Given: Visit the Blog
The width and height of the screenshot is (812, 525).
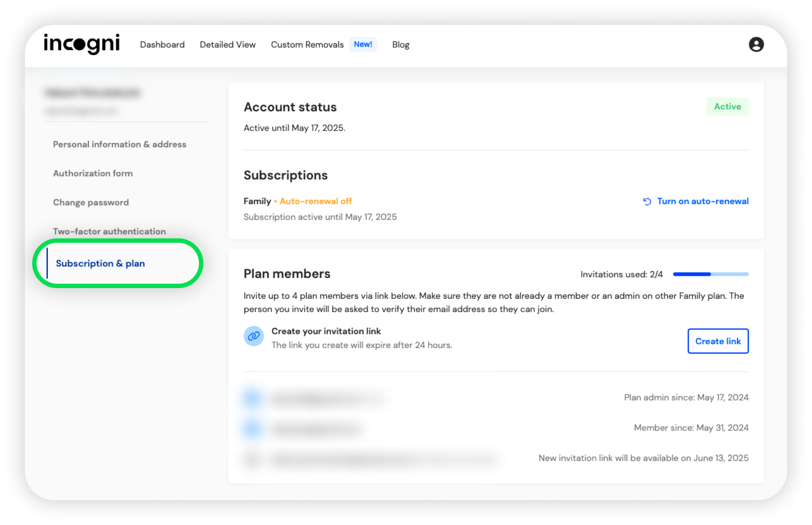Looking at the screenshot, I should [400, 44].
